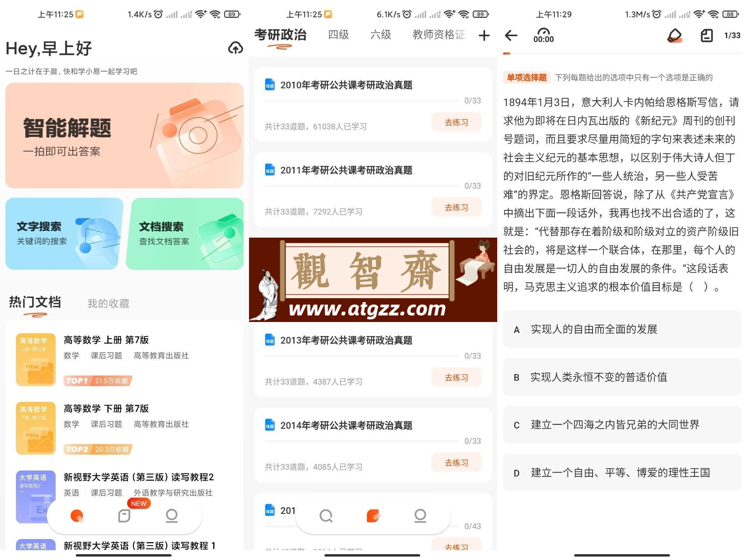Tap the 单项选择题 label

click(x=526, y=77)
